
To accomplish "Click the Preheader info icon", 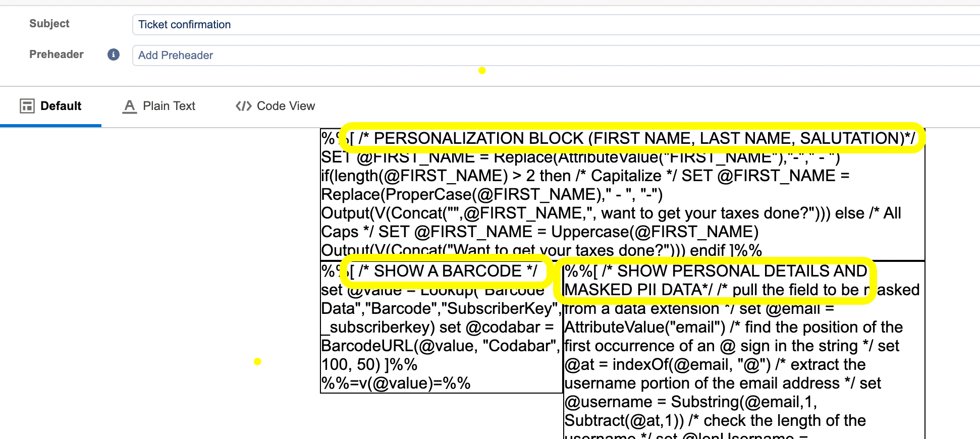I will coord(114,54).
